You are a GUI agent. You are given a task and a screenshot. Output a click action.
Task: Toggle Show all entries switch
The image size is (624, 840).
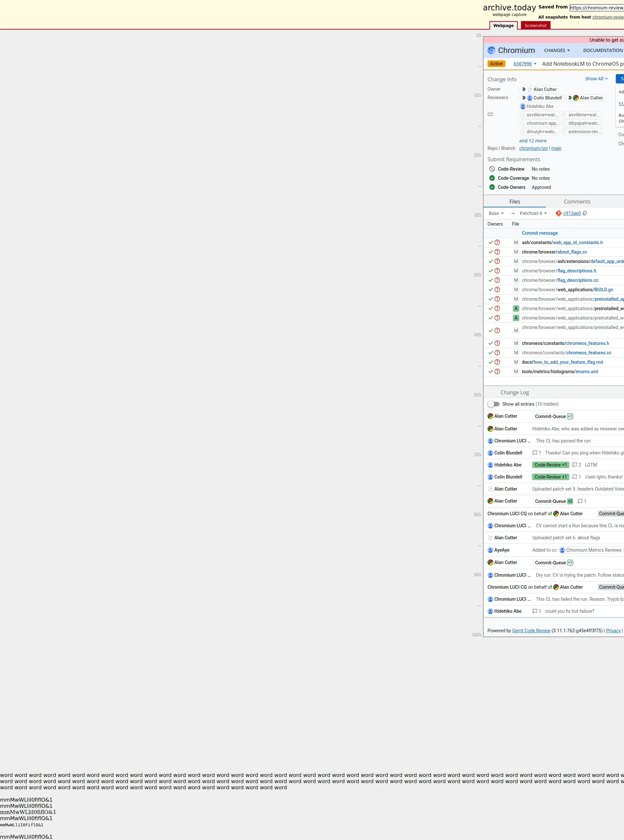[x=493, y=404]
